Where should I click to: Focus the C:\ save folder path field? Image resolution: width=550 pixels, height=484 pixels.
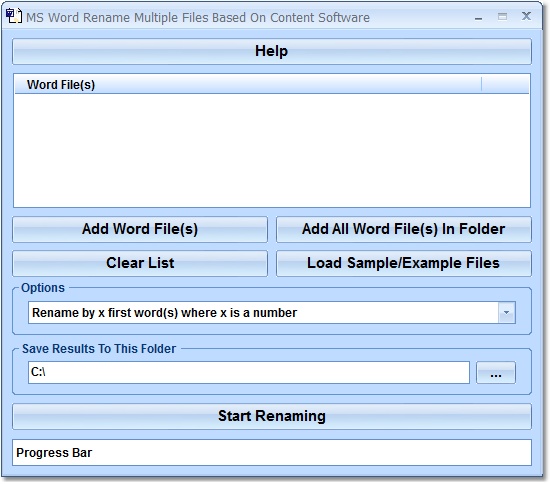(x=249, y=372)
